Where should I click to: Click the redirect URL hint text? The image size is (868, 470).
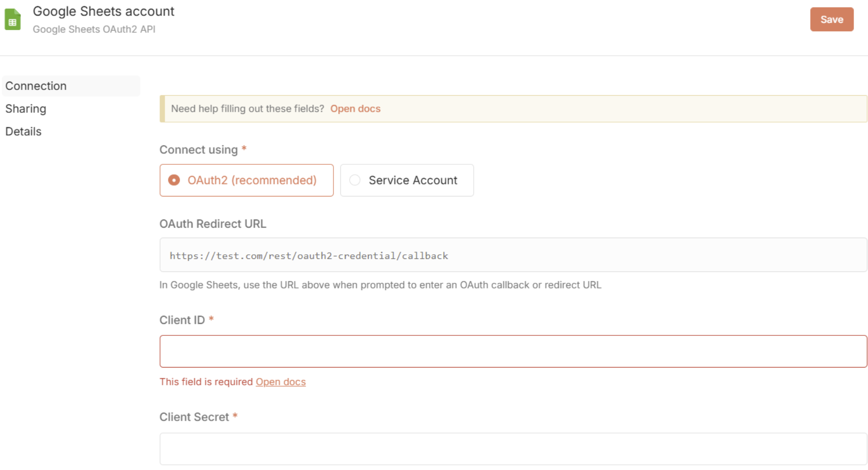click(x=380, y=285)
